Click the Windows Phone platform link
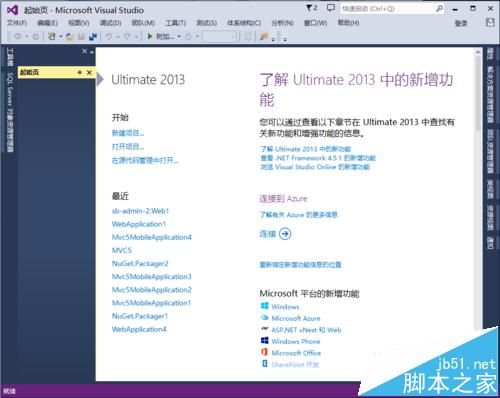500x398 pixels. [x=296, y=341]
